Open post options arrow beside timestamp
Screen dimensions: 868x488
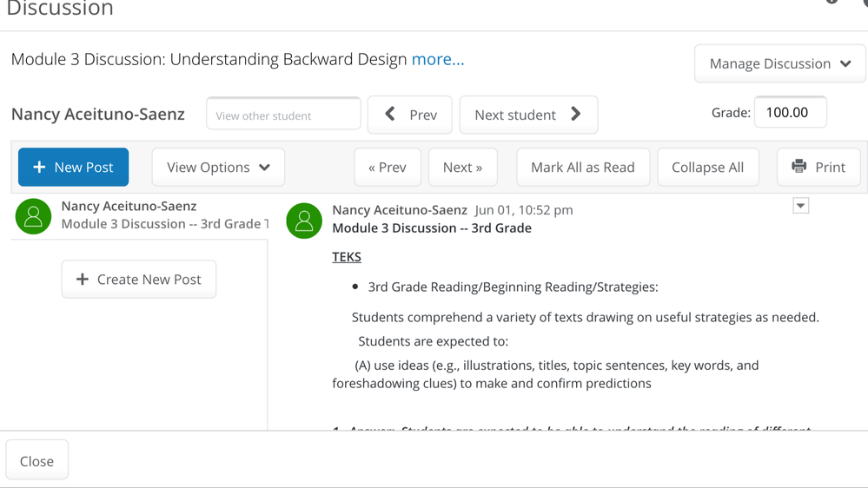click(801, 206)
